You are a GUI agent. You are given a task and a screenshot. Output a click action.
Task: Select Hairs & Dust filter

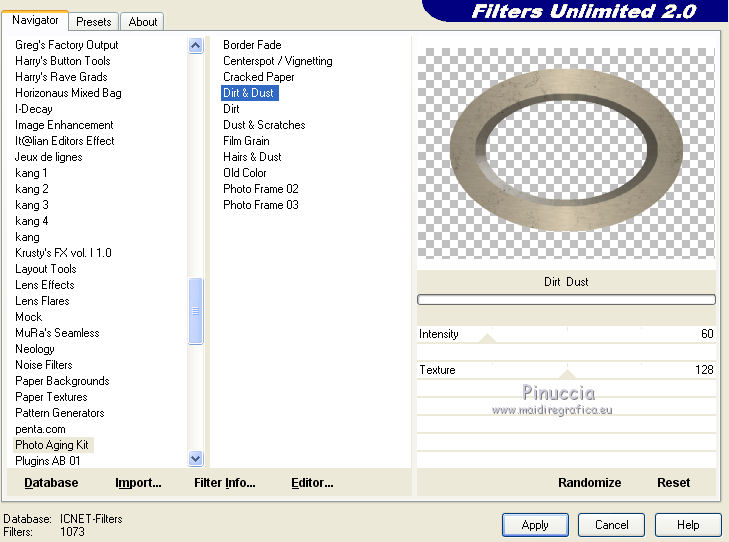click(x=252, y=157)
